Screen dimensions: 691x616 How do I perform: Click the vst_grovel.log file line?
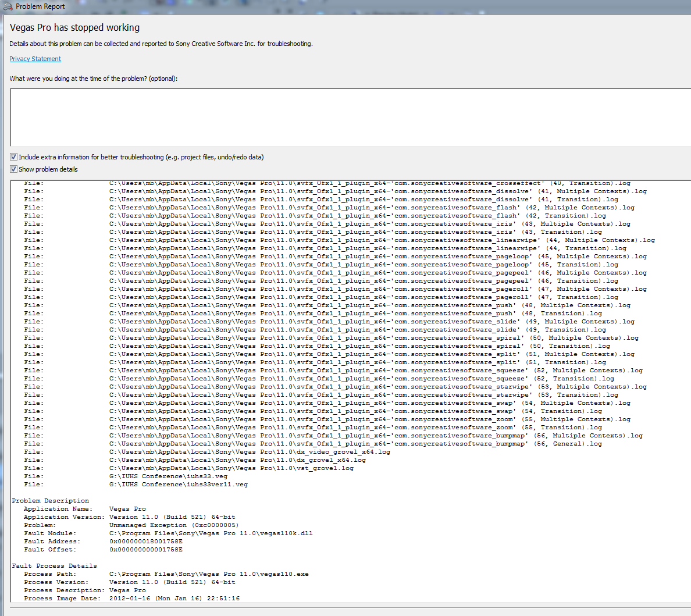pyautogui.click(x=188, y=468)
